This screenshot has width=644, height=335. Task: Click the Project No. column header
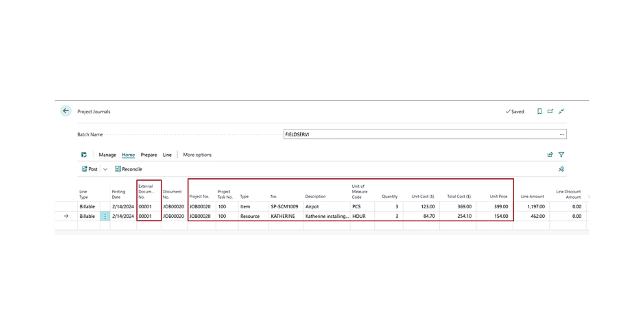(x=199, y=197)
